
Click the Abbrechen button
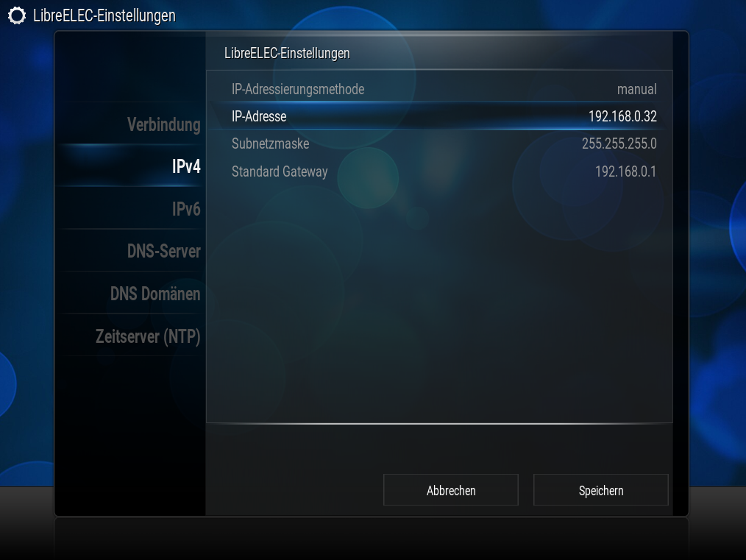click(450, 490)
